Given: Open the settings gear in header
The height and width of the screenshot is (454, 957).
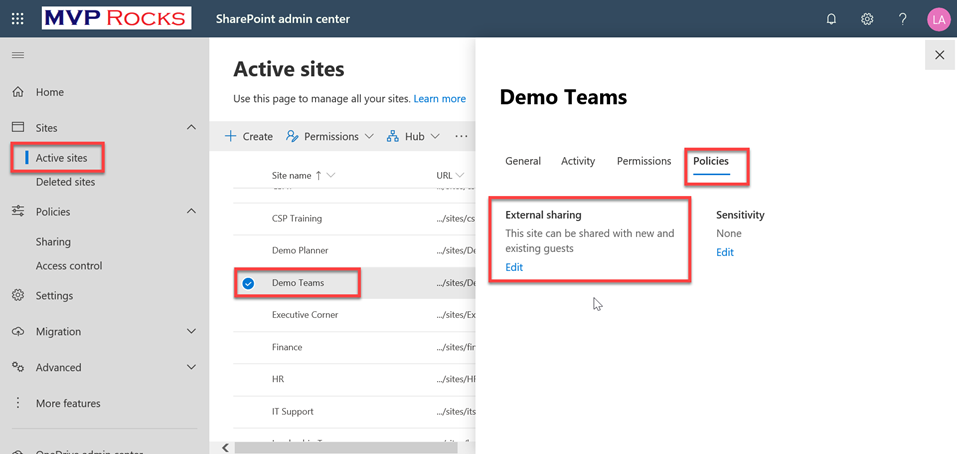Looking at the screenshot, I should coord(867,19).
